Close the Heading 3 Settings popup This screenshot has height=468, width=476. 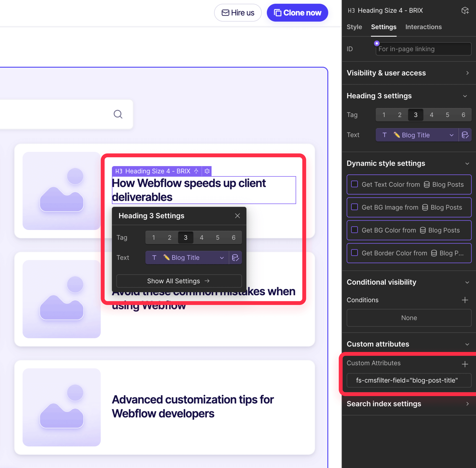click(237, 216)
